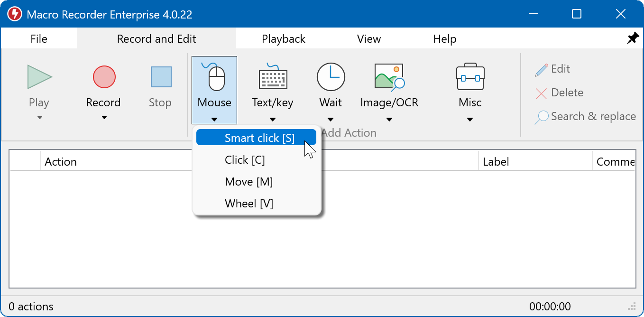Screen dimensions: 644x317
Task: Open the Record dropdown arrow
Action: [103, 117]
